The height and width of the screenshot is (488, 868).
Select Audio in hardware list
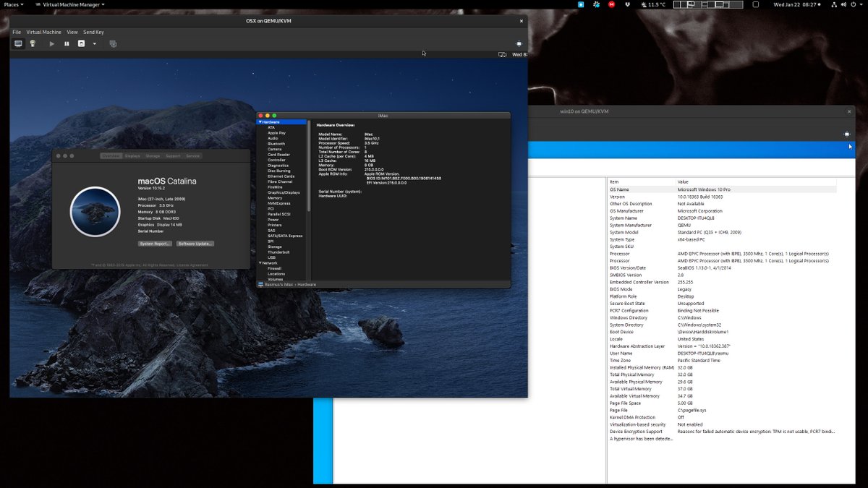(273, 138)
